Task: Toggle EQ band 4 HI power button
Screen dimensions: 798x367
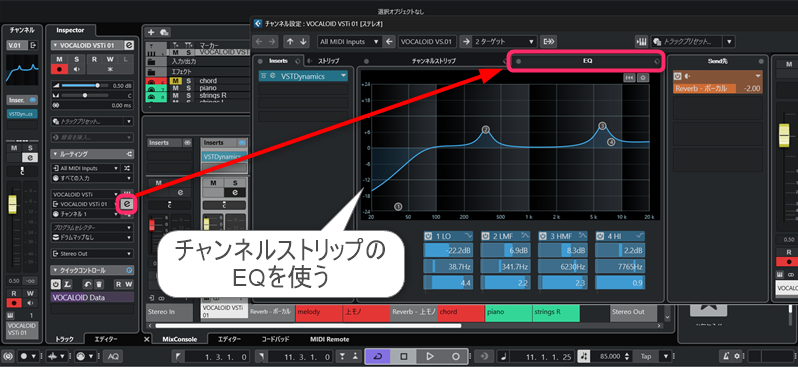Action: click(x=601, y=236)
